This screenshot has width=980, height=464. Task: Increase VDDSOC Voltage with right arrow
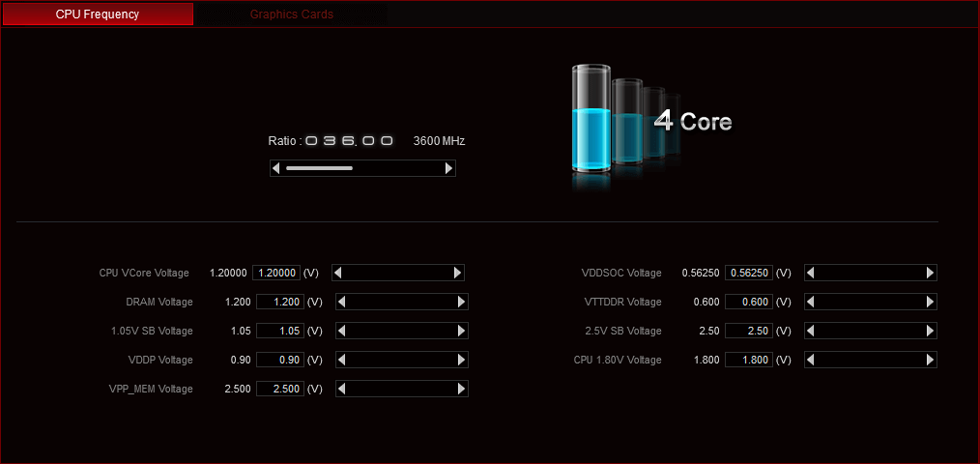pos(930,273)
